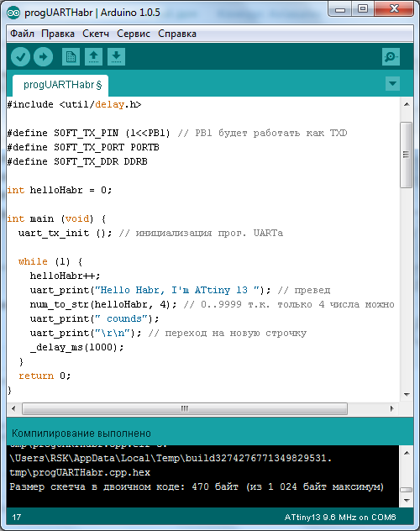This screenshot has height=531, width=420.
Task: Open the Файл menu
Action: [x=22, y=34]
